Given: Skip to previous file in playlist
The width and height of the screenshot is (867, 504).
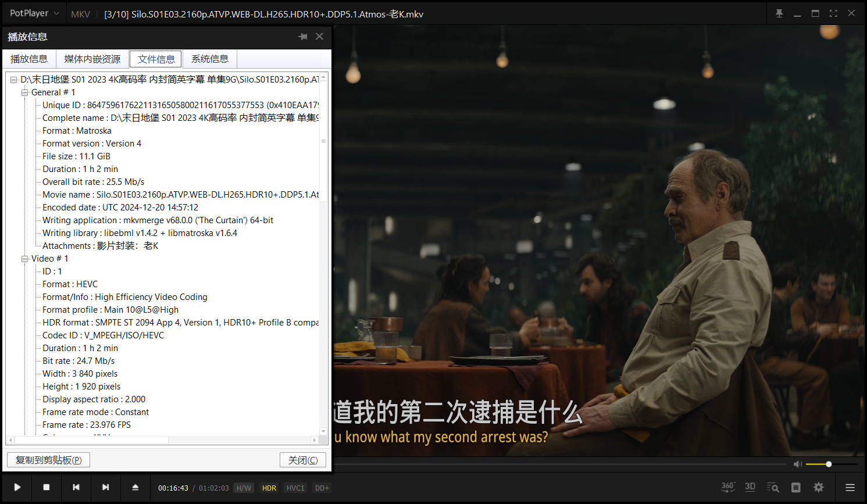Looking at the screenshot, I should tap(76, 487).
